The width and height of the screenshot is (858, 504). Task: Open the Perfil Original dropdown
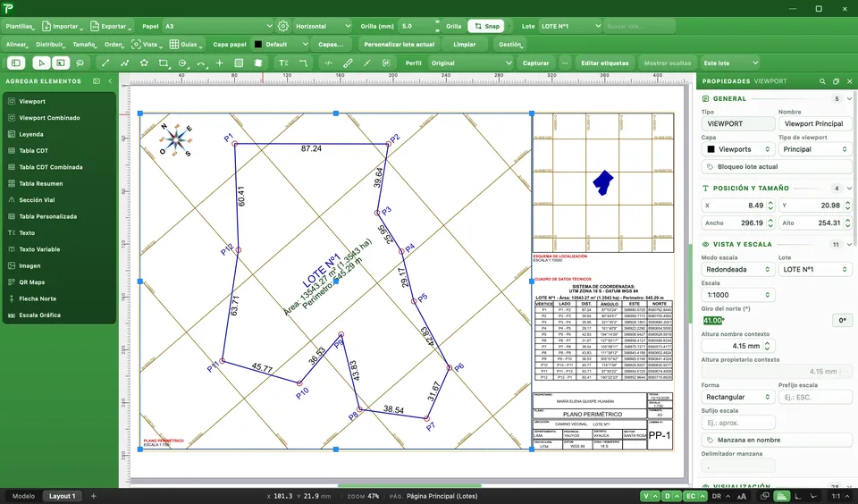tap(471, 63)
